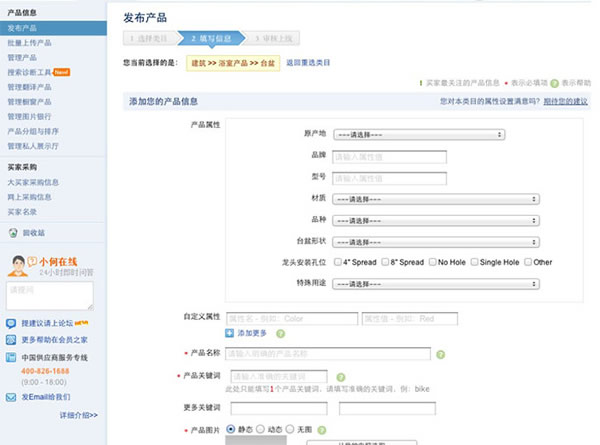Click the 回收站 recycle bin icon
This screenshot has height=445, width=600.
(x=12, y=232)
